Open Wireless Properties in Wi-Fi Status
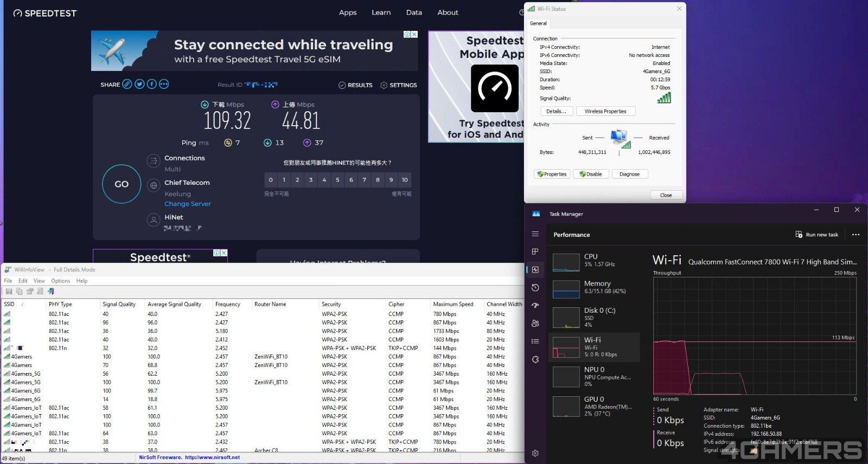The width and height of the screenshot is (868, 464). pyautogui.click(x=605, y=111)
